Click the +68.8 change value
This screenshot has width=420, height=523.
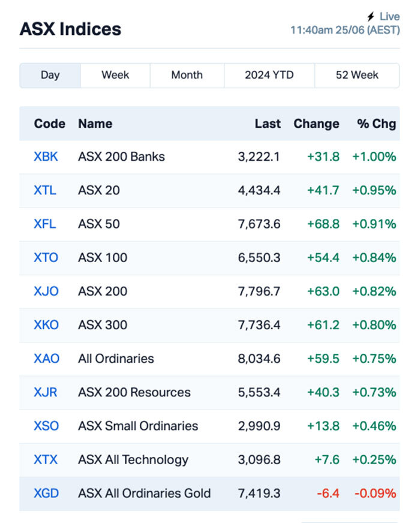323,224
